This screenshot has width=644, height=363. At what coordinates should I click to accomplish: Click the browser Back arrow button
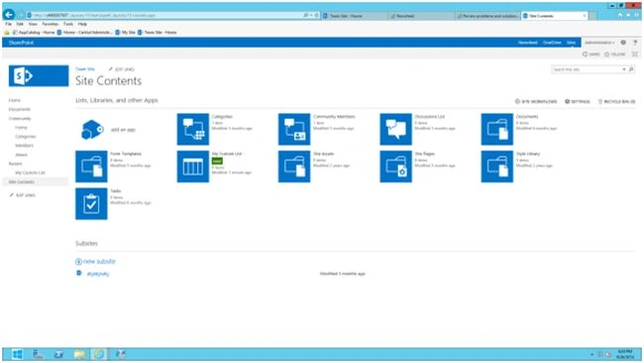(9, 15)
